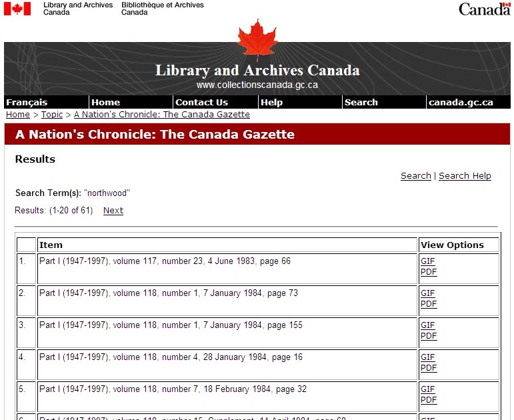
Task: Click the A Nation's Chronicle red heading
Action: (x=155, y=135)
